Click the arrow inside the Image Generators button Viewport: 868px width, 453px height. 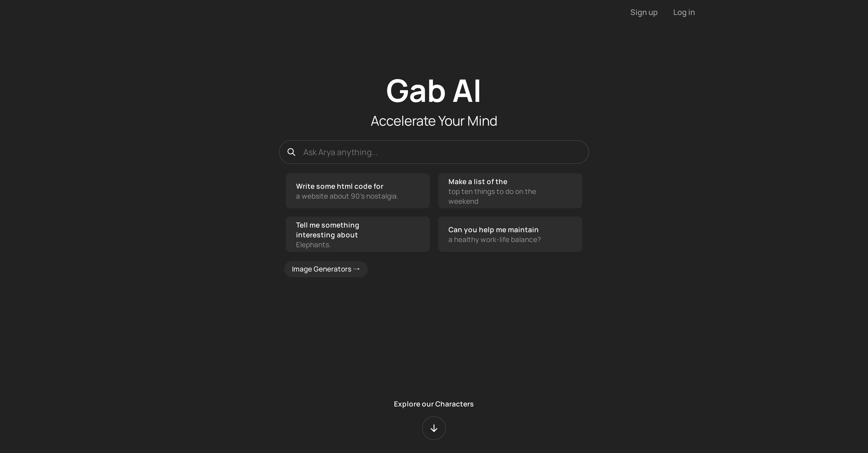coord(357,269)
